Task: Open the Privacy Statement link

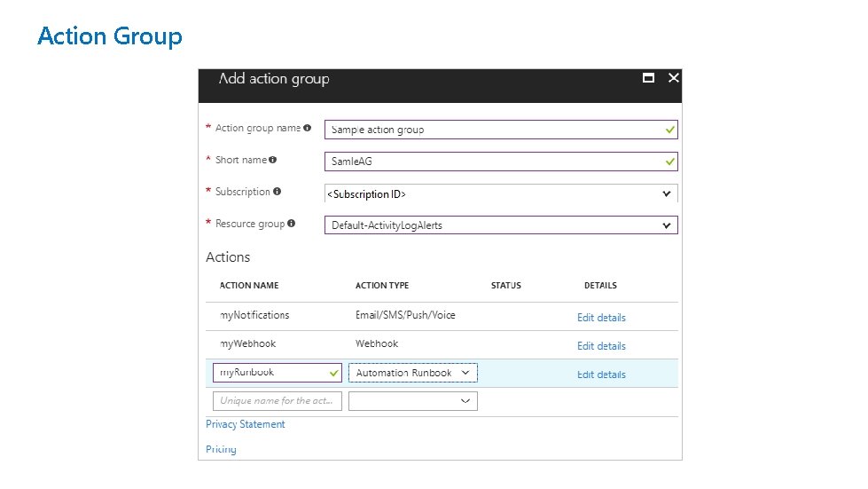Action: pos(246,424)
